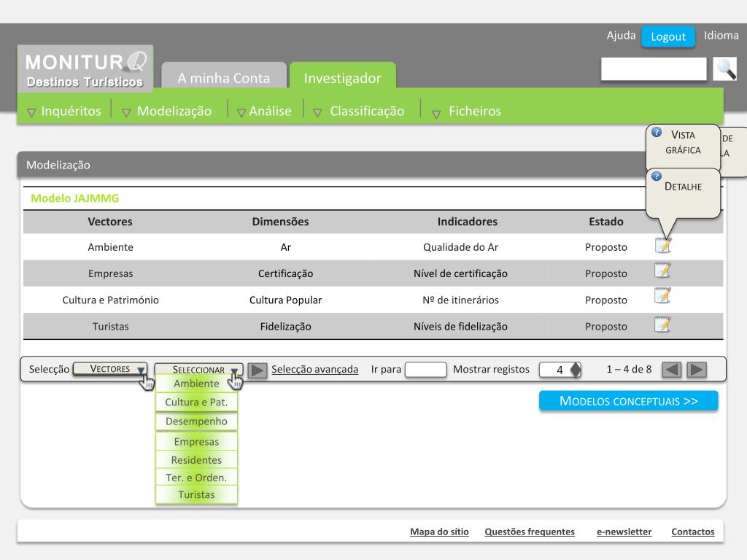Click the Indicadores column header
Viewport: 747px width, 560px height.
click(468, 222)
